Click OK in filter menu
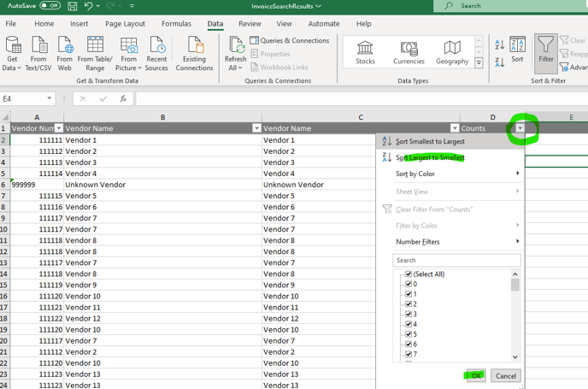 tap(476, 376)
